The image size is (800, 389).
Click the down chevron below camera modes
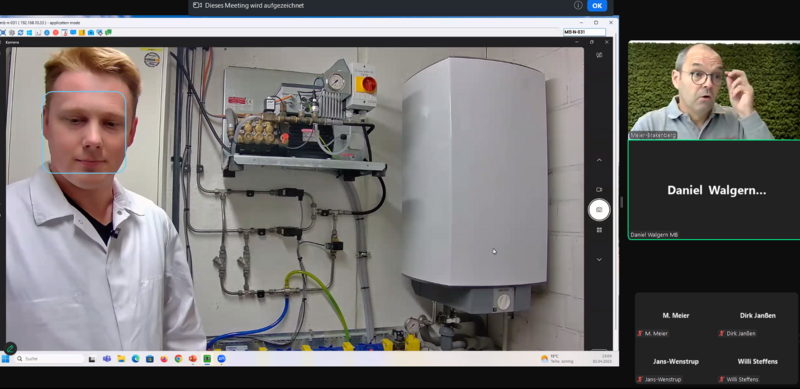tap(599, 260)
